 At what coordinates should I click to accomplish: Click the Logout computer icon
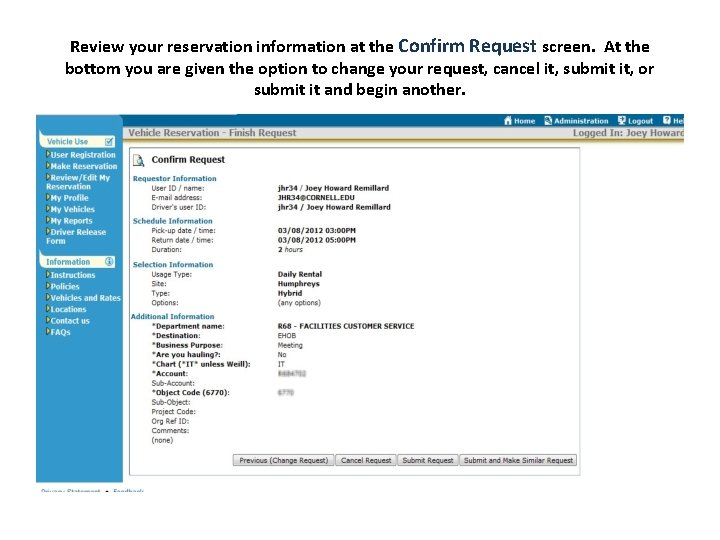tap(622, 121)
